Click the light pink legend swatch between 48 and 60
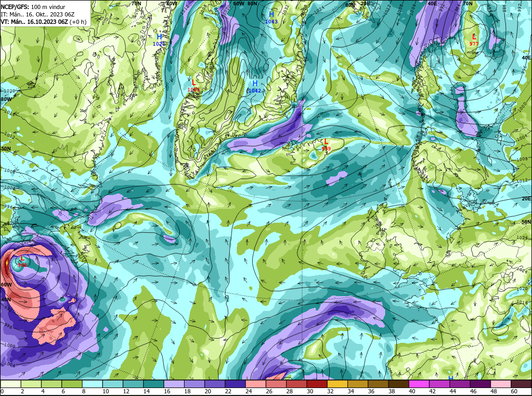Screen dimensions: 532x396 [501, 384]
